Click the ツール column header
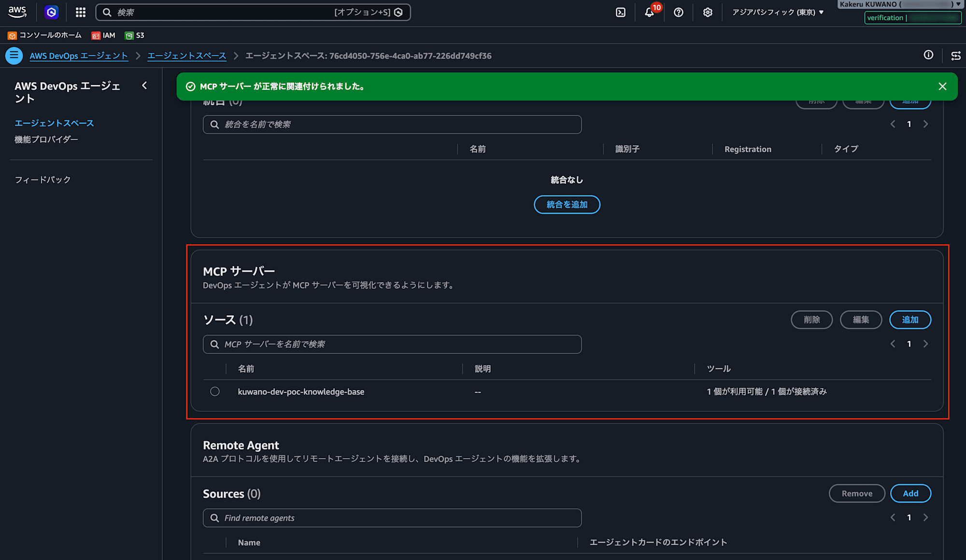This screenshot has height=560, width=966. (x=719, y=369)
